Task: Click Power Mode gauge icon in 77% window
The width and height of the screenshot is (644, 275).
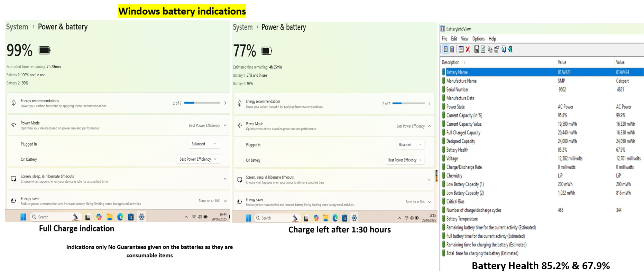Action: pos(240,126)
